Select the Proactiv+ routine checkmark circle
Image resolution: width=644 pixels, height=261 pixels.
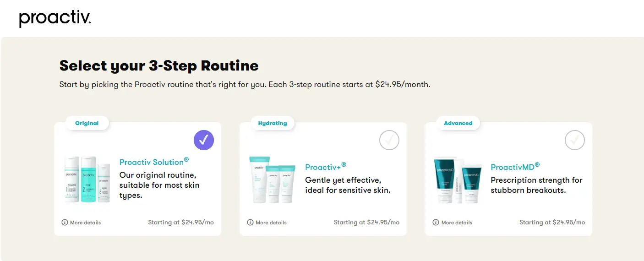click(389, 140)
